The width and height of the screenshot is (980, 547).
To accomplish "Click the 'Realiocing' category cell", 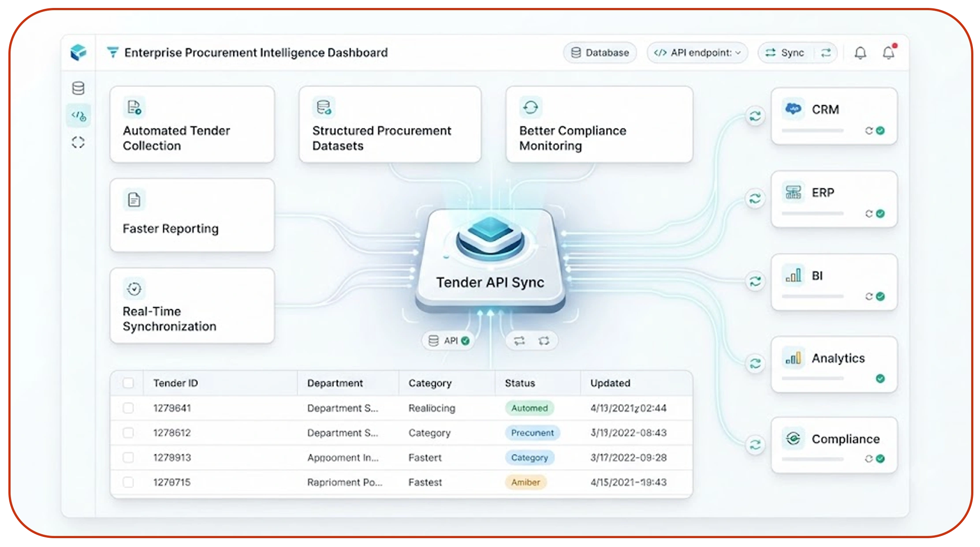I will click(x=432, y=408).
